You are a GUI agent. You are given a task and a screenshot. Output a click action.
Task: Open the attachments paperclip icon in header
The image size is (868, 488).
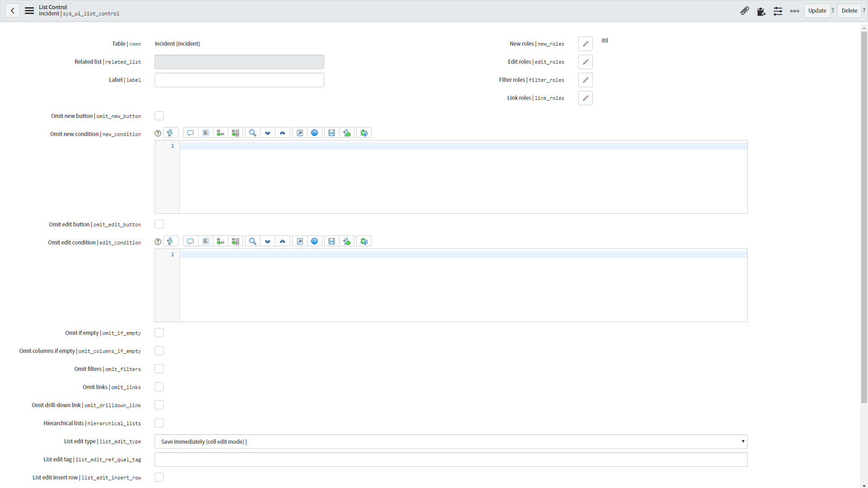[x=744, y=11]
